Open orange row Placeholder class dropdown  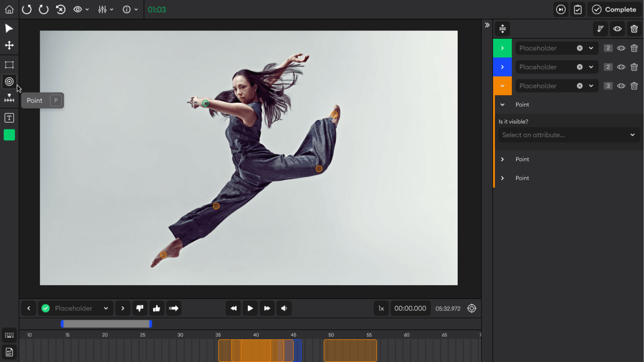coord(591,86)
